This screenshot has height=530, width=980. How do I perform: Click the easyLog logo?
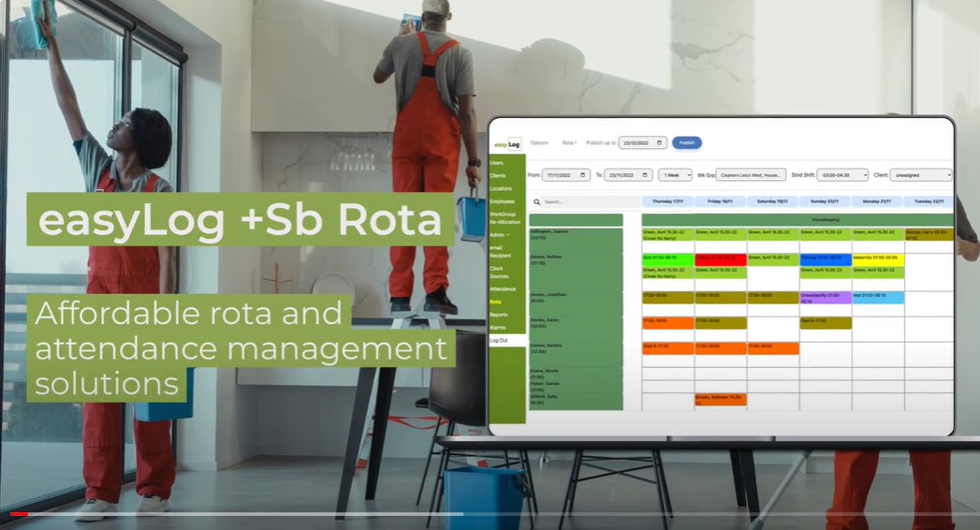pos(507,144)
